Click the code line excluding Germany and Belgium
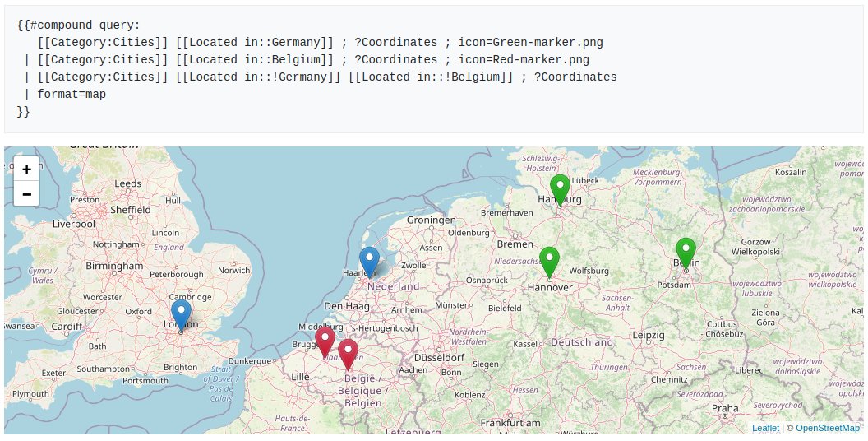This screenshot has height=441, width=868. (321, 77)
